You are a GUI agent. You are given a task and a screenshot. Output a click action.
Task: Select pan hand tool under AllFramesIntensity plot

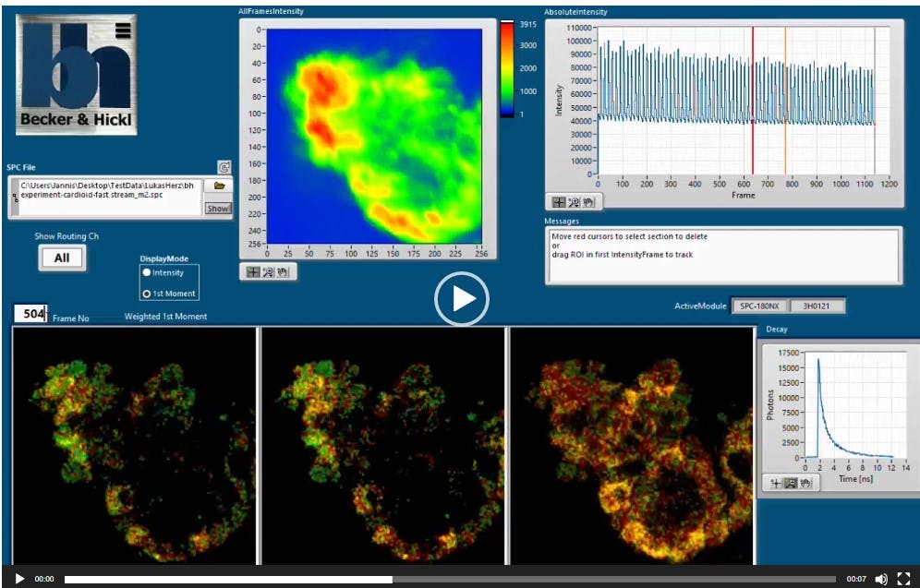284,272
